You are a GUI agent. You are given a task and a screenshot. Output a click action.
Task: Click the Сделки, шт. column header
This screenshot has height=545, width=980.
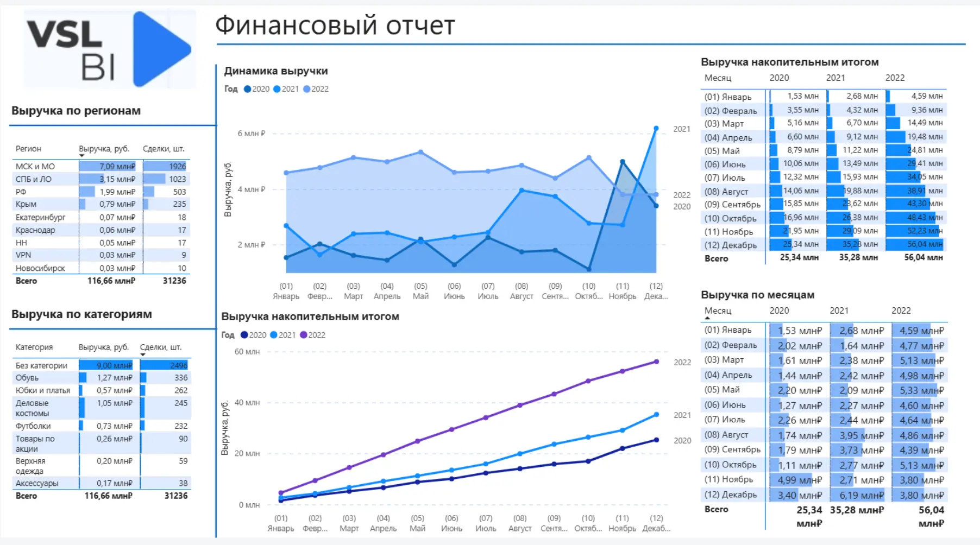(x=164, y=148)
